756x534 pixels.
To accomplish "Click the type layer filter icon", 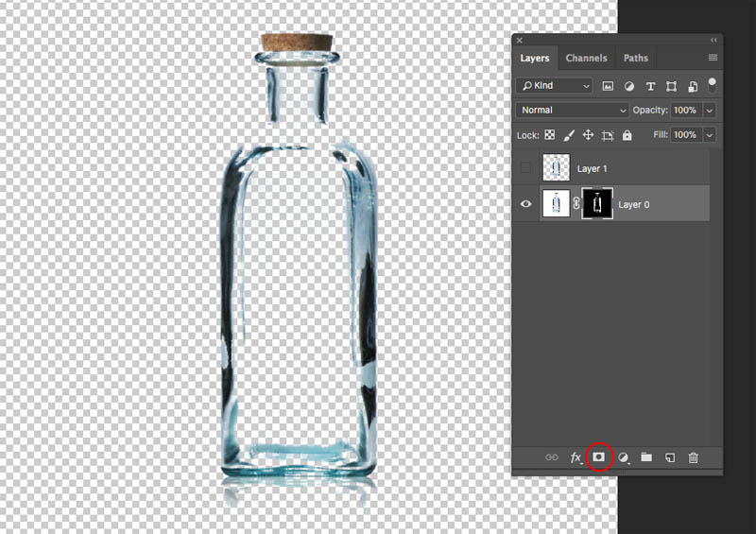I will 650,86.
